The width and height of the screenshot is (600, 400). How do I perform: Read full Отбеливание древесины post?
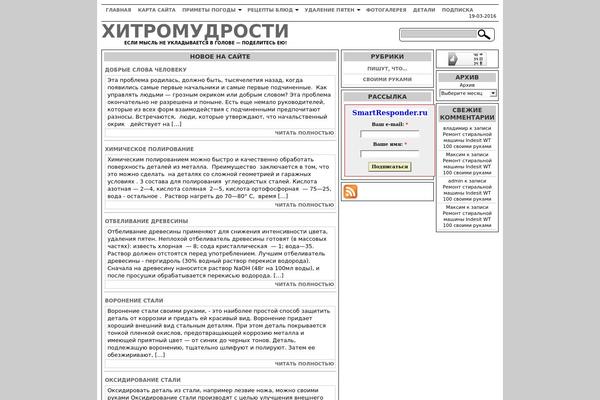304,284
